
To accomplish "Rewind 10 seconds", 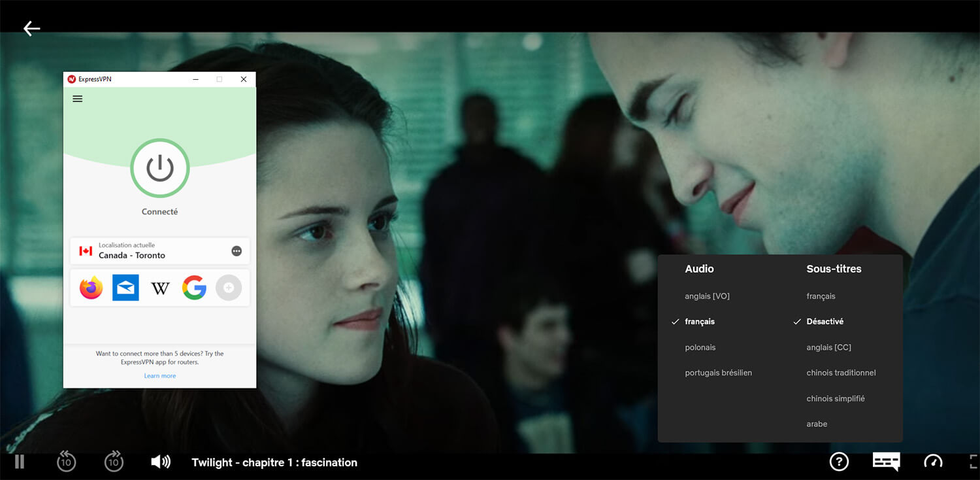I will click(x=66, y=461).
